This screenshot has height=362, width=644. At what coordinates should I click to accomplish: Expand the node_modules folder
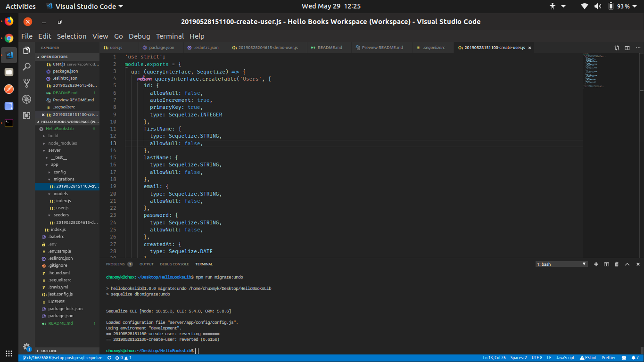(x=67, y=143)
